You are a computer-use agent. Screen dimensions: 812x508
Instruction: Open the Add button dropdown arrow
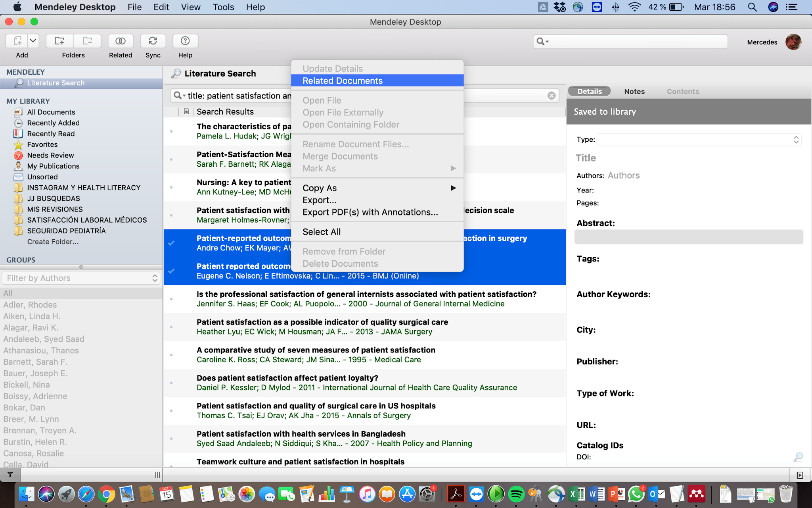click(33, 41)
